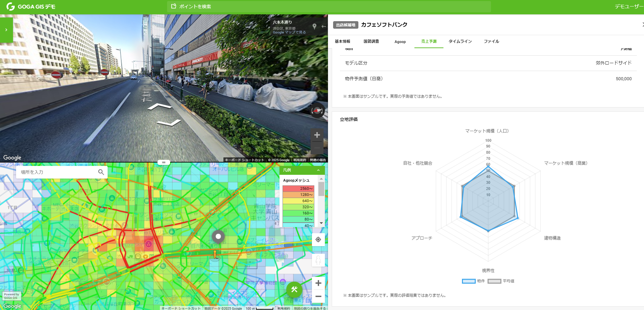Click the 郊外ロードサイド value
Screen dimensions: 644x310
(614, 63)
